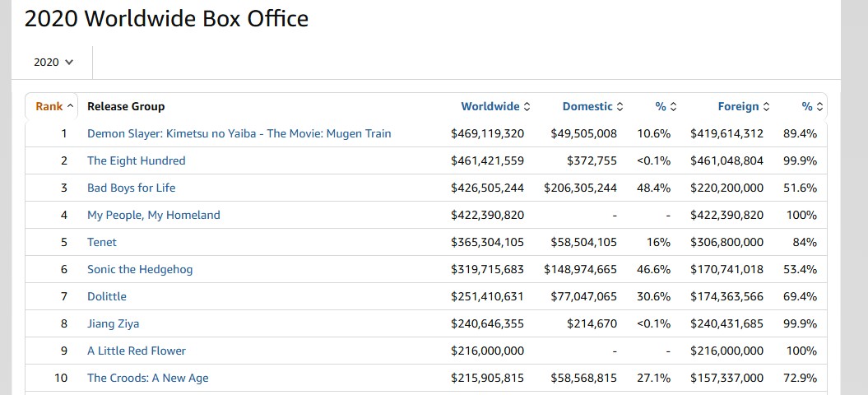Select Bad Boys for Life link
Image resolution: width=868 pixels, height=395 pixels.
point(132,188)
